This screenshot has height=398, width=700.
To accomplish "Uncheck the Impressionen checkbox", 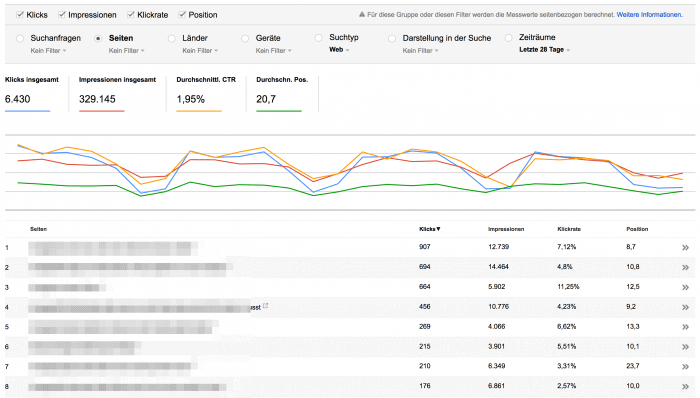I will click(x=62, y=15).
